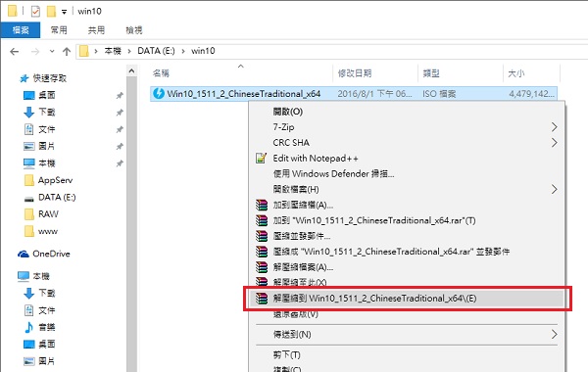This screenshot has width=588, height=372.
Task: Go up one folder level
Action: [67, 51]
